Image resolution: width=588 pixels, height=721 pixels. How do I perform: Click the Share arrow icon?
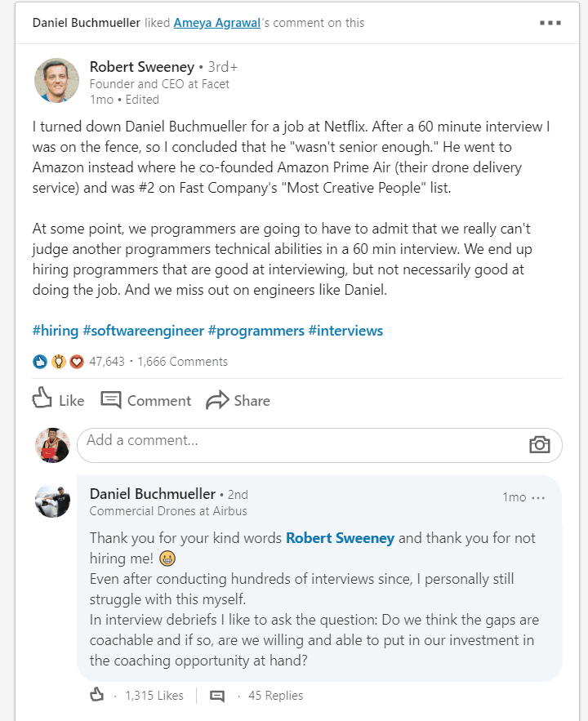(x=217, y=399)
